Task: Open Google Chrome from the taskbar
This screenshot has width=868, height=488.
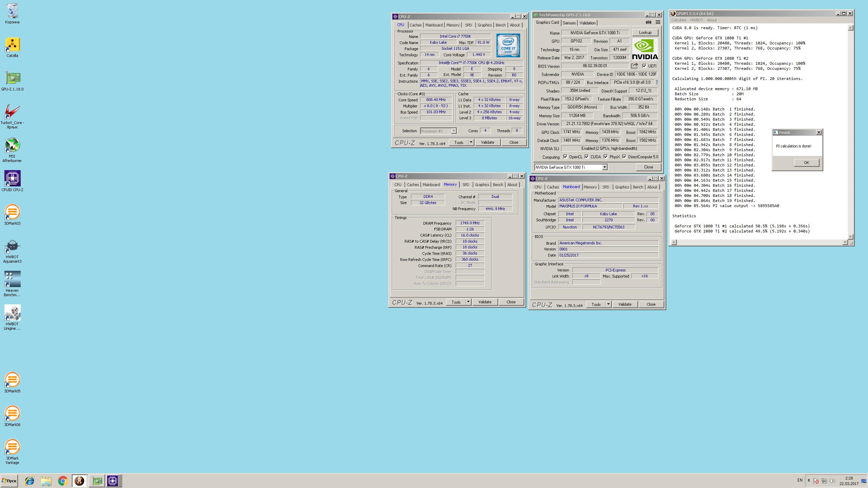Action: coord(63,481)
